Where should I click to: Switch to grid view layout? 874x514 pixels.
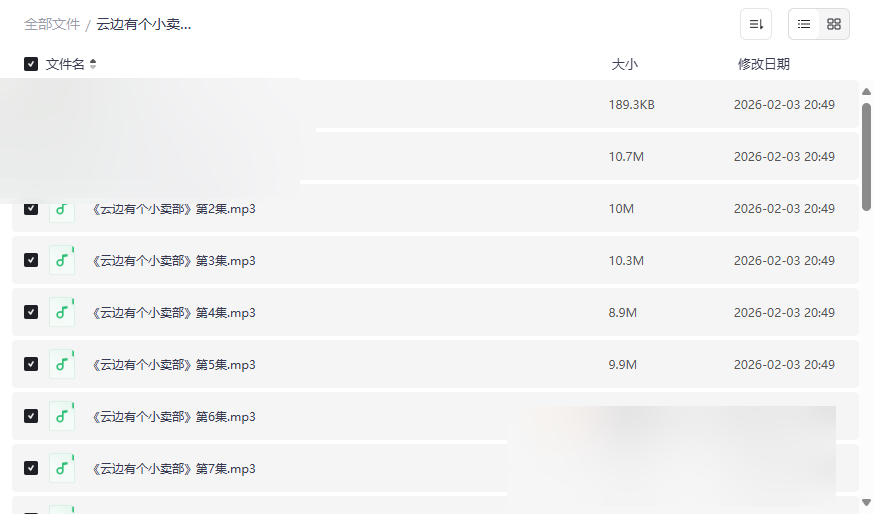[x=834, y=24]
